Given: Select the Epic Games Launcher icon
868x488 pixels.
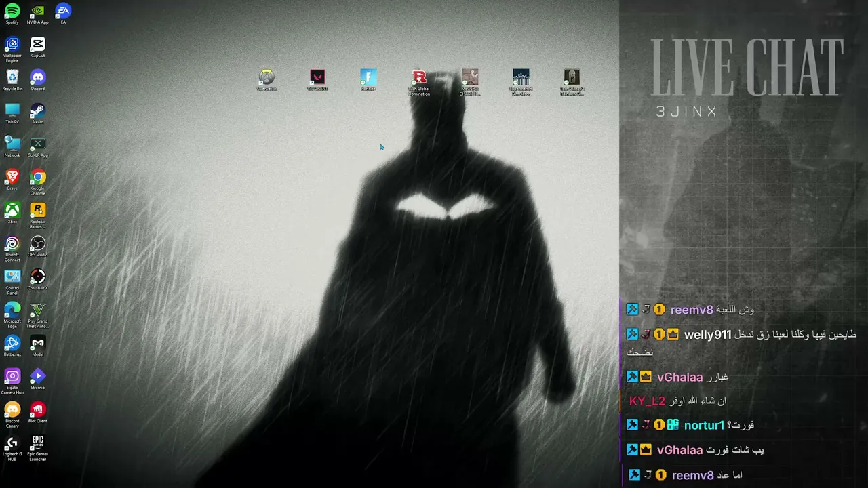Looking at the screenshot, I should pos(38,449).
